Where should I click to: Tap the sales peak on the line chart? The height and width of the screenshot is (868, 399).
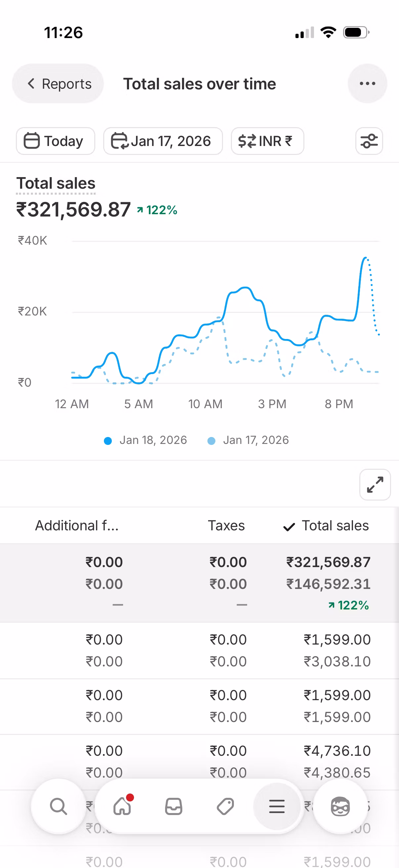pos(365,258)
